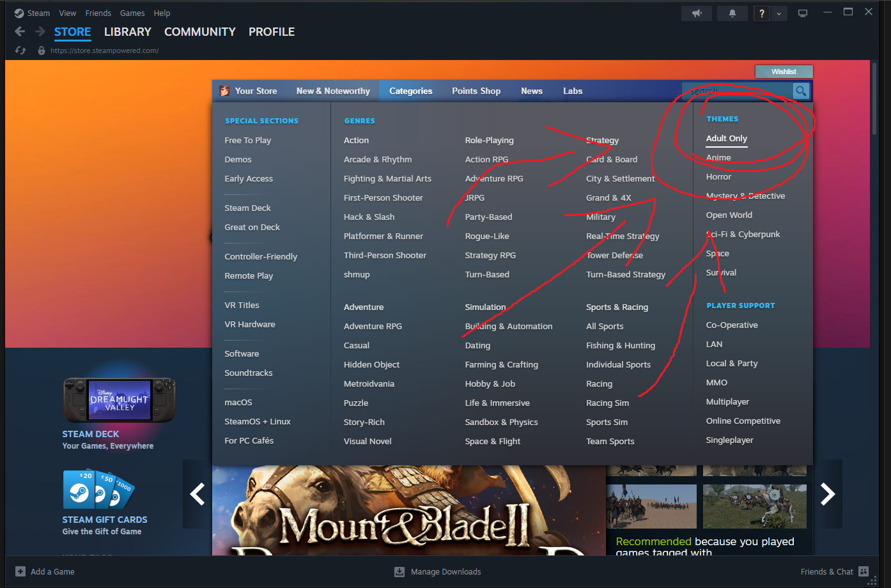
Task: Click the Your Store avatar icon
Action: pos(224,91)
